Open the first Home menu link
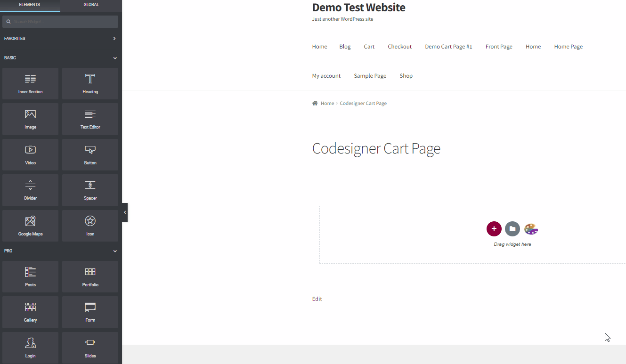This screenshot has width=626, height=364. pyautogui.click(x=319, y=47)
